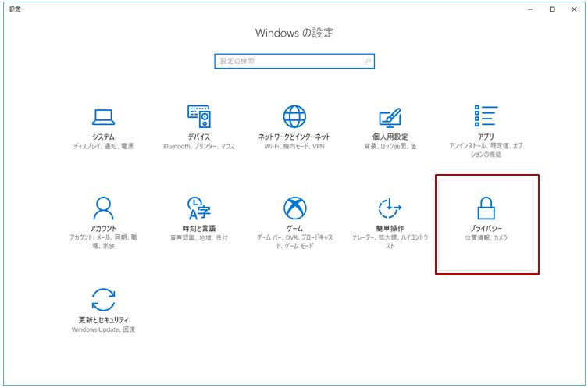This screenshot has width=588, height=388.
Task: Click the 背景, ロック画面, 色 description
Action: 390,146
